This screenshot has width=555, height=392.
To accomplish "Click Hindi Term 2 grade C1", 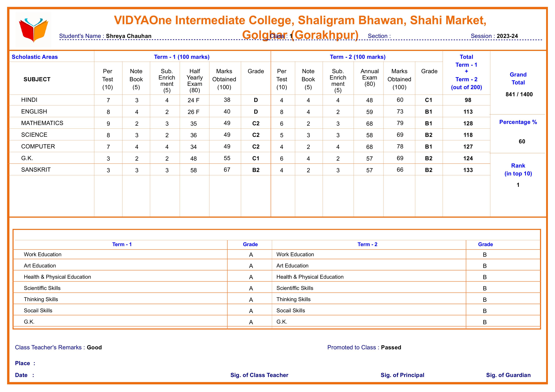I will point(429,100).
